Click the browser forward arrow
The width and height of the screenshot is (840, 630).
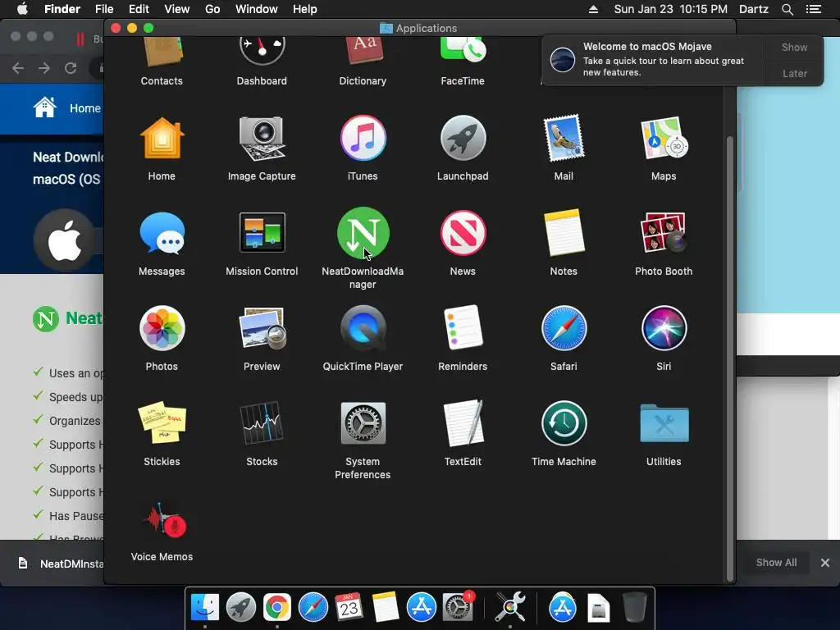(44, 68)
